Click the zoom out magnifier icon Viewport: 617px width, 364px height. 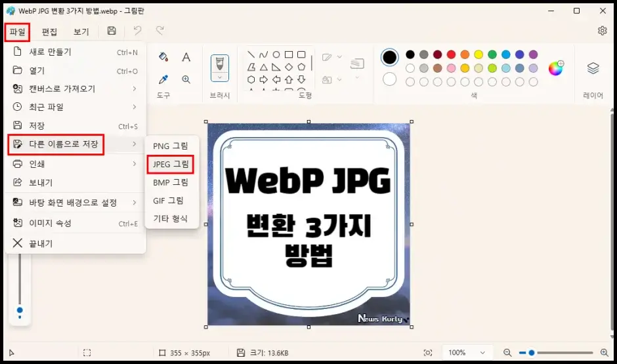point(507,353)
